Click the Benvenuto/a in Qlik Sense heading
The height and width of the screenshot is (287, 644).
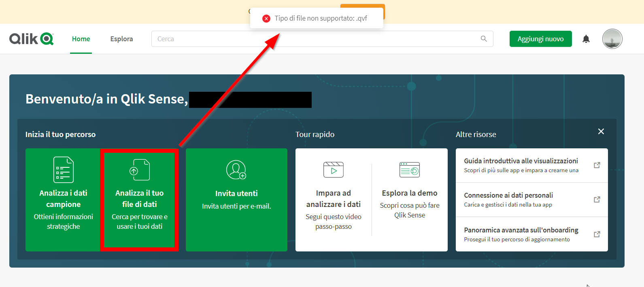click(x=107, y=99)
